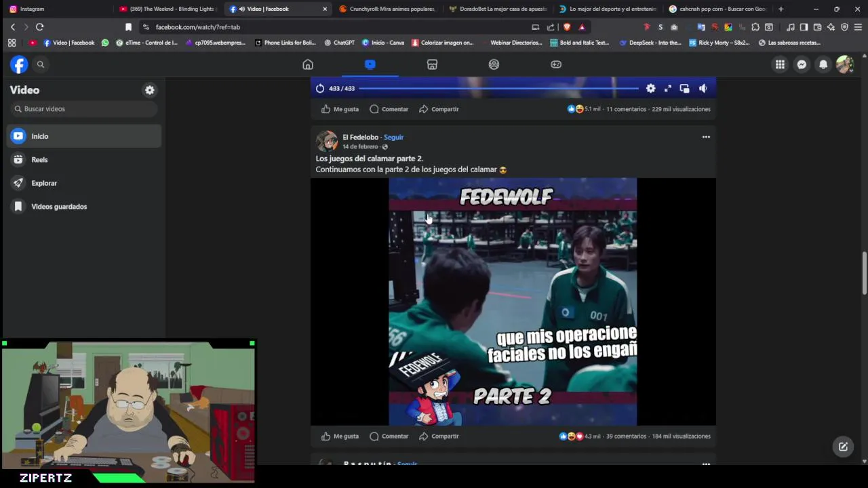The width and height of the screenshot is (868, 488).
Task: Open new message compose icon
Action: pyautogui.click(x=843, y=447)
